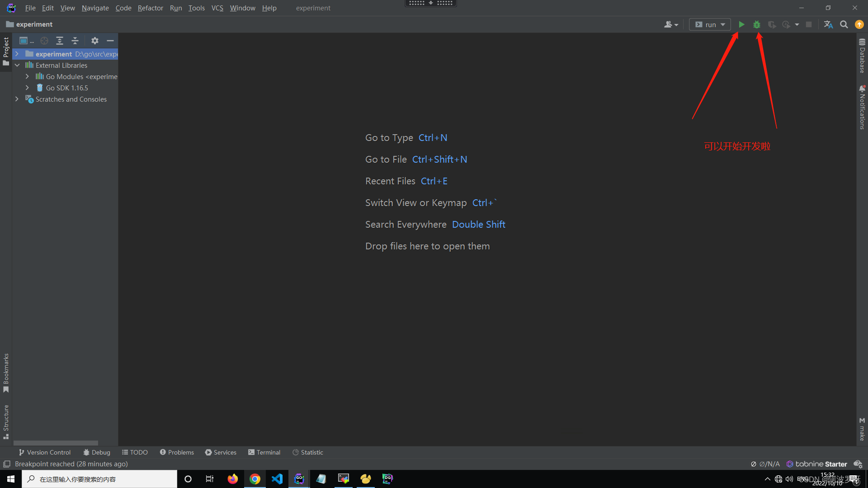The height and width of the screenshot is (488, 868).
Task: Click tool windows quick access icon in status bar
Action: tap(7, 464)
